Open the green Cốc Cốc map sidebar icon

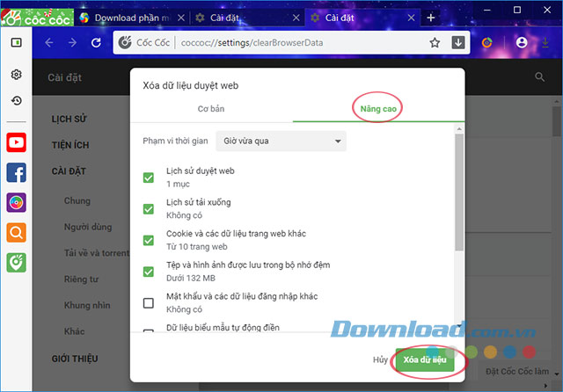[16, 263]
